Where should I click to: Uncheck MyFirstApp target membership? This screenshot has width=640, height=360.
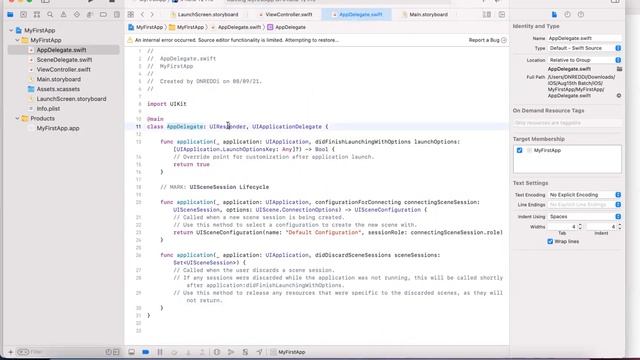click(519, 150)
